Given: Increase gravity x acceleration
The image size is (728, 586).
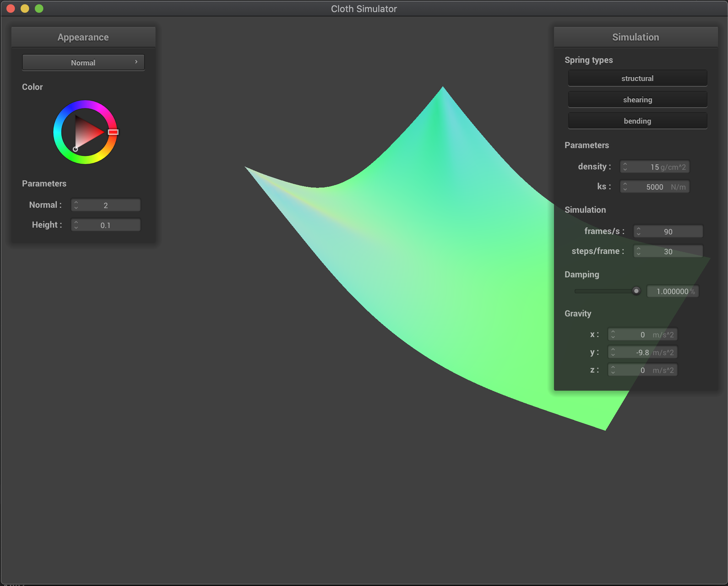Looking at the screenshot, I should [x=613, y=332].
